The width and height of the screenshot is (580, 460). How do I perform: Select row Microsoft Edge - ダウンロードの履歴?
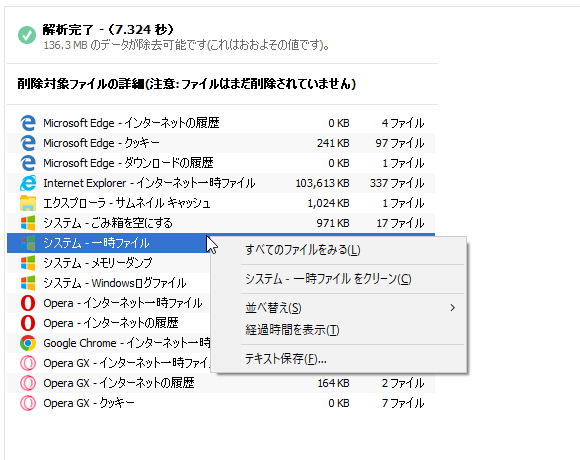coord(221,163)
